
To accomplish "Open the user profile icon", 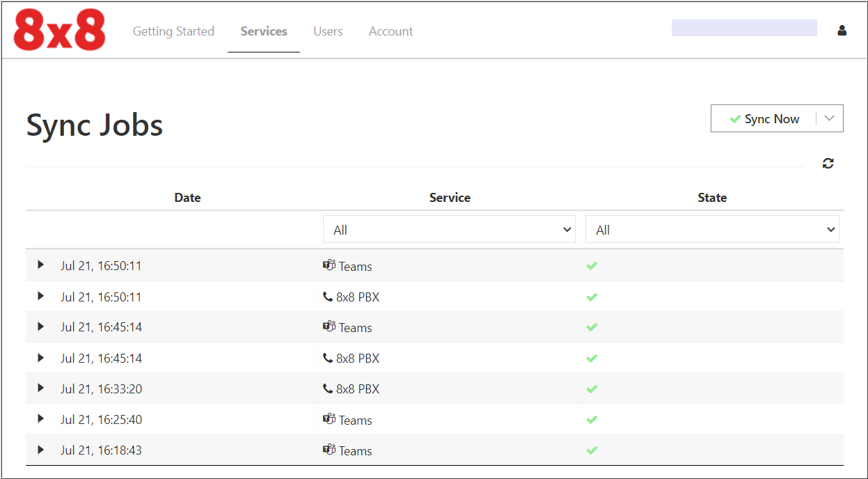I will pos(842,31).
